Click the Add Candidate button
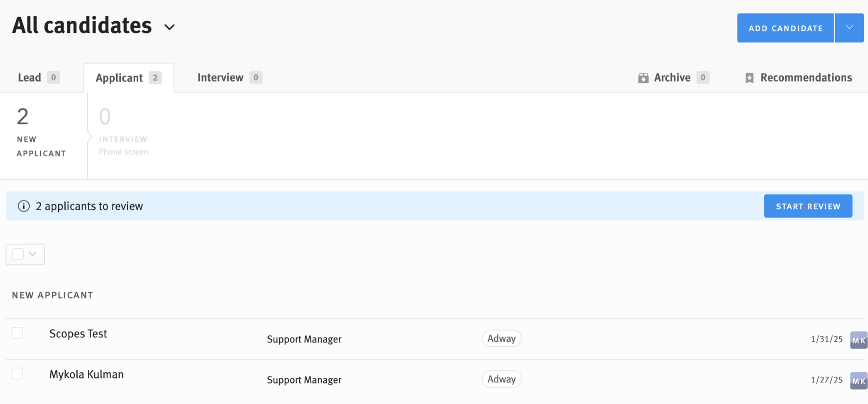The image size is (868, 404). coord(785,28)
